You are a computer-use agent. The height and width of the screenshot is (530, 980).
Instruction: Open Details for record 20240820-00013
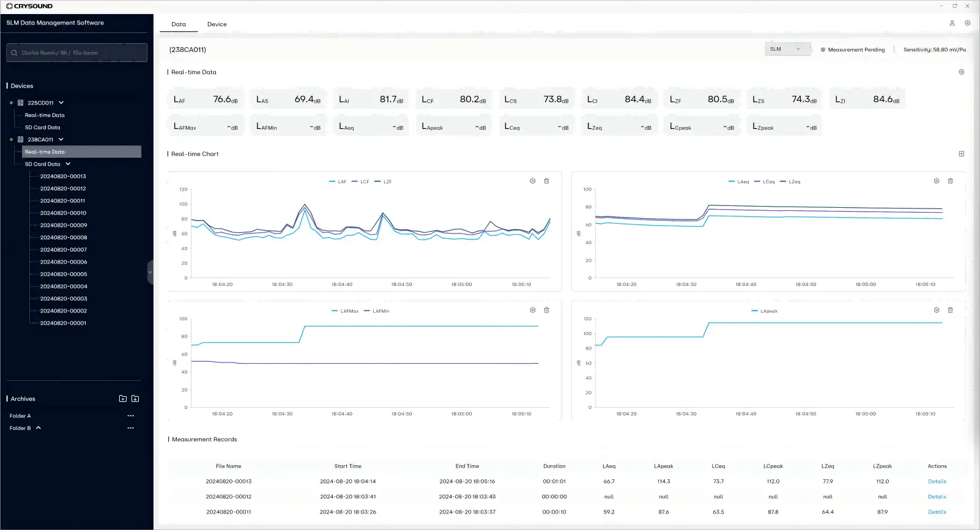[x=937, y=482]
